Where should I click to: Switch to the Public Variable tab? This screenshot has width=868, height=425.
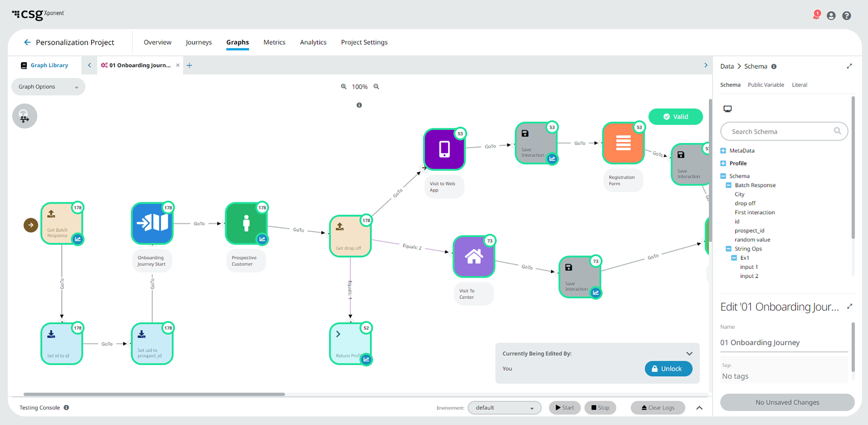click(x=766, y=85)
